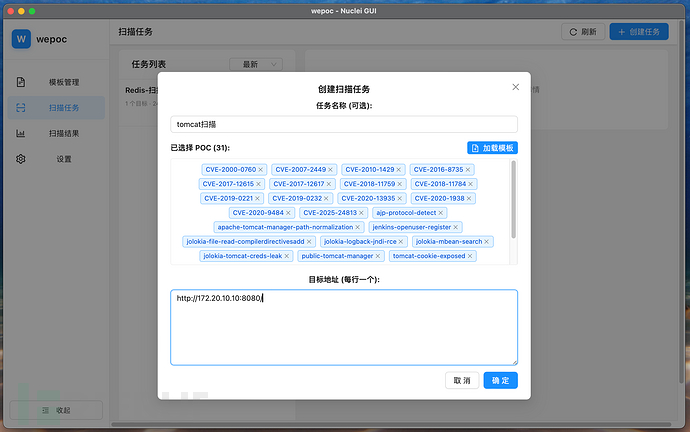Click the 任务名称 input field
The width and height of the screenshot is (690, 432).
[x=344, y=124]
